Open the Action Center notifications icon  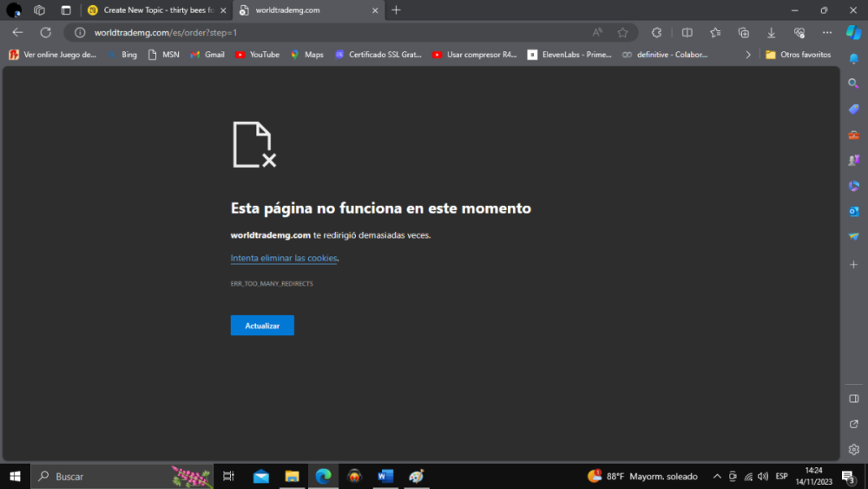click(849, 476)
